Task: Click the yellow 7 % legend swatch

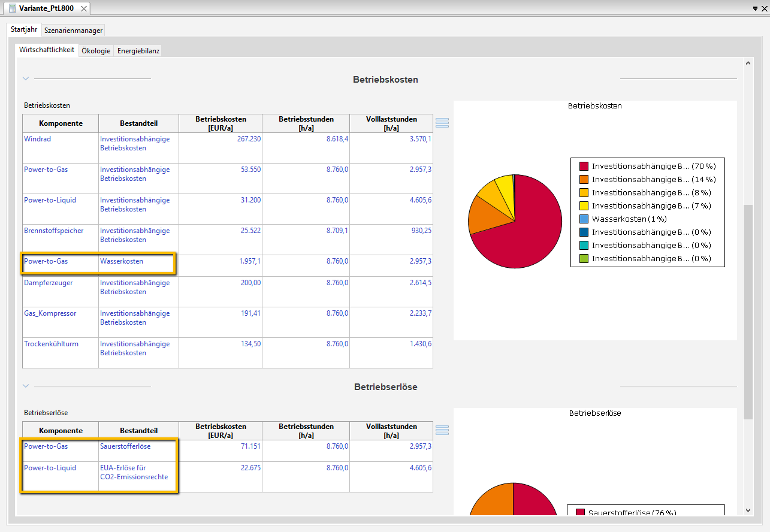Action: click(x=584, y=205)
